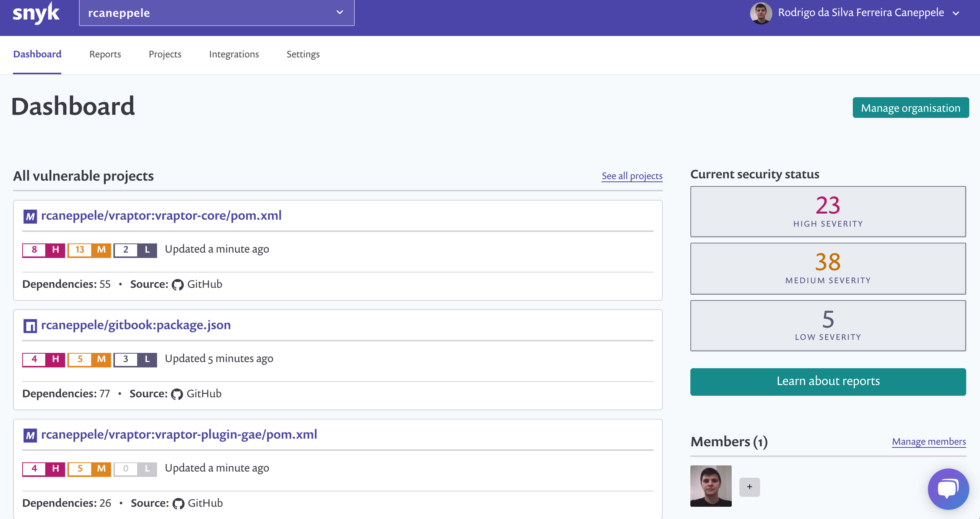Click 'Dependencies: 55' text
Viewport: 980px width, 519px height.
pyautogui.click(x=66, y=284)
